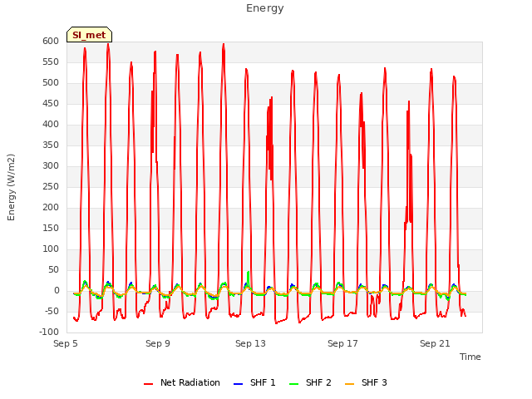This screenshot has height=399, width=532.
Task: Click the 150 y-axis tick label
Action: (51, 229)
